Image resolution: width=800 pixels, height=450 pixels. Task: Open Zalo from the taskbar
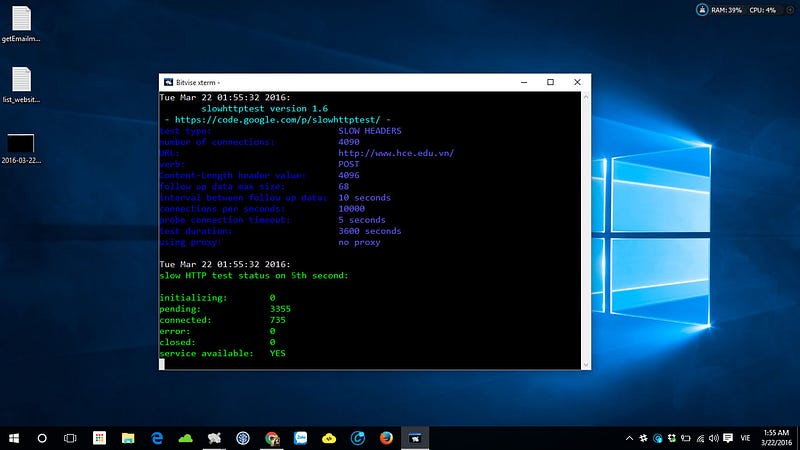(x=300, y=438)
